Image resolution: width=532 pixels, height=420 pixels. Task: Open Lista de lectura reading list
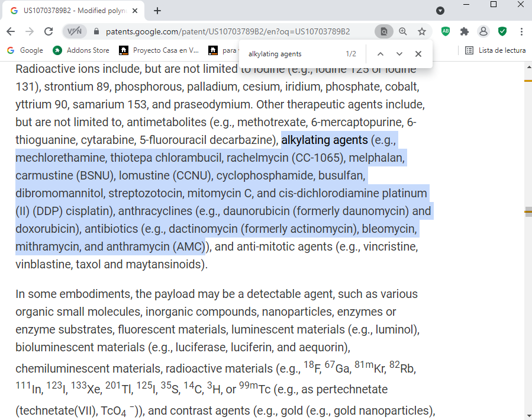click(496, 50)
